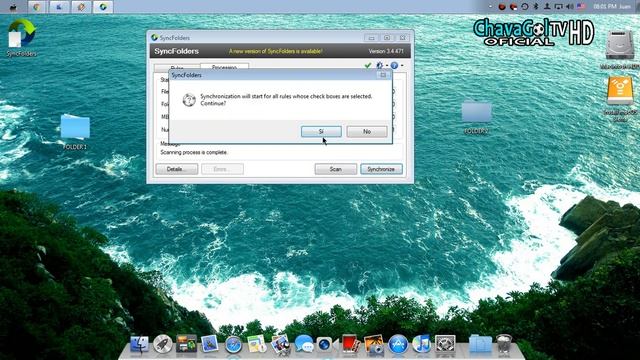Viewport: 640px width, 360px height.
Task: Open Launchpad rocket in the dock
Action: pos(162,344)
